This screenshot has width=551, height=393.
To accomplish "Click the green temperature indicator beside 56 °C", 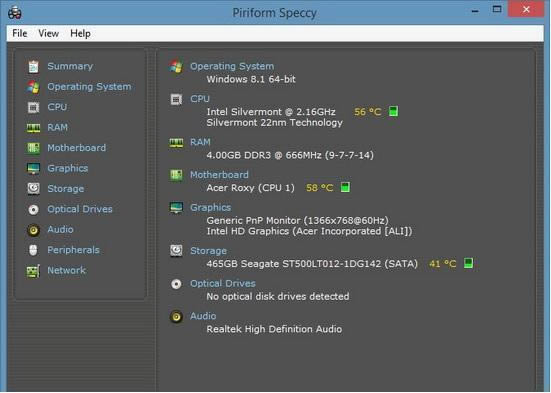I will tap(394, 111).
